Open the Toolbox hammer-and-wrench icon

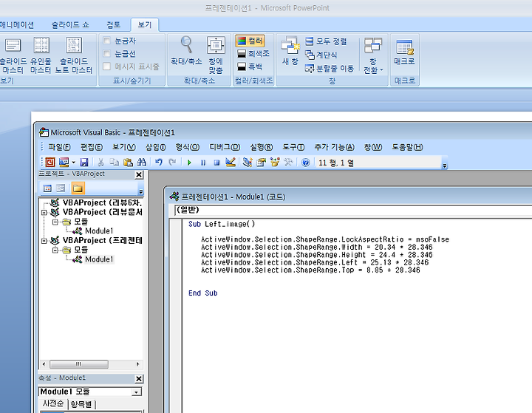pyautogui.click(x=288, y=163)
